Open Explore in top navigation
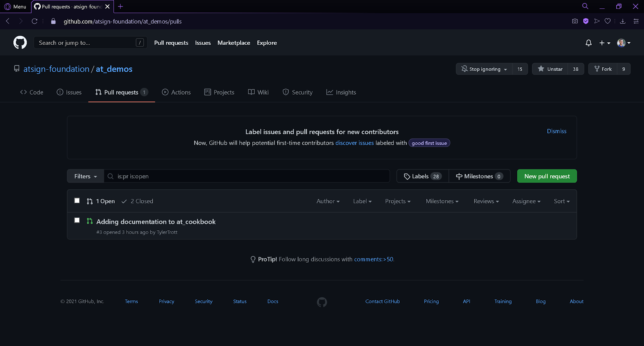644x346 pixels. [x=267, y=43]
